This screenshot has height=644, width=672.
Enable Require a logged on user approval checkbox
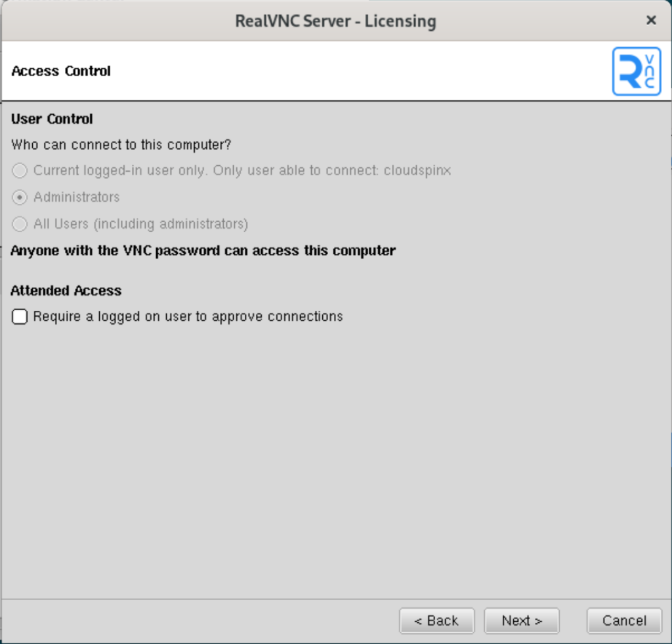pyautogui.click(x=20, y=316)
